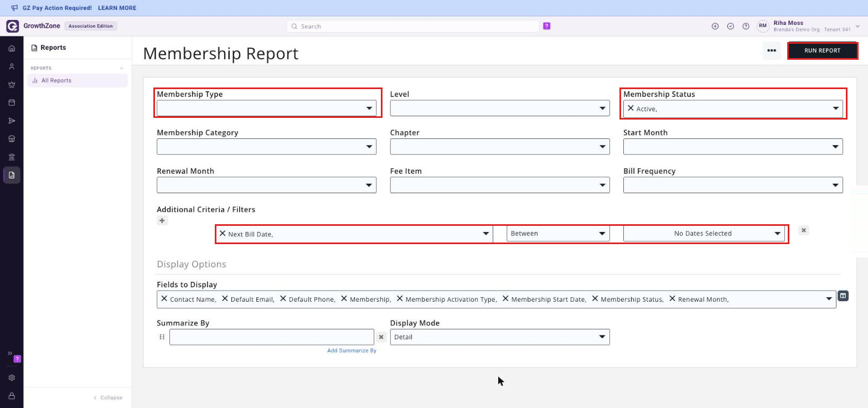Click the GrowthZone logo icon
This screenshot has width=868, height=408.
tap(13, 26)
